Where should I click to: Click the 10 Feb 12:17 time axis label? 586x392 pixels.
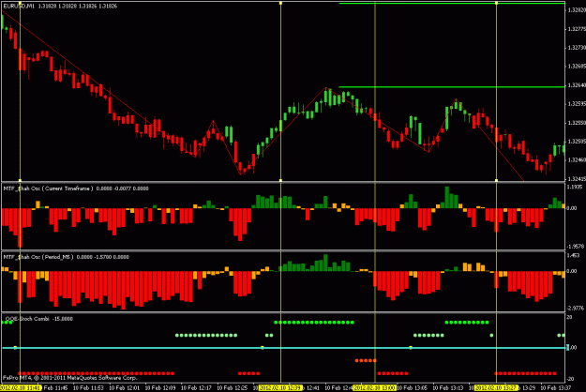[x=196, y=388]
